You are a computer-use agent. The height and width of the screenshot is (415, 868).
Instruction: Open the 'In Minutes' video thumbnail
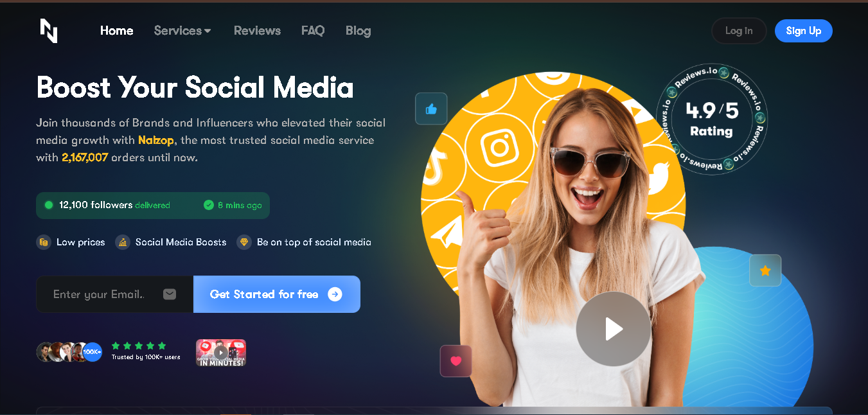221,353
